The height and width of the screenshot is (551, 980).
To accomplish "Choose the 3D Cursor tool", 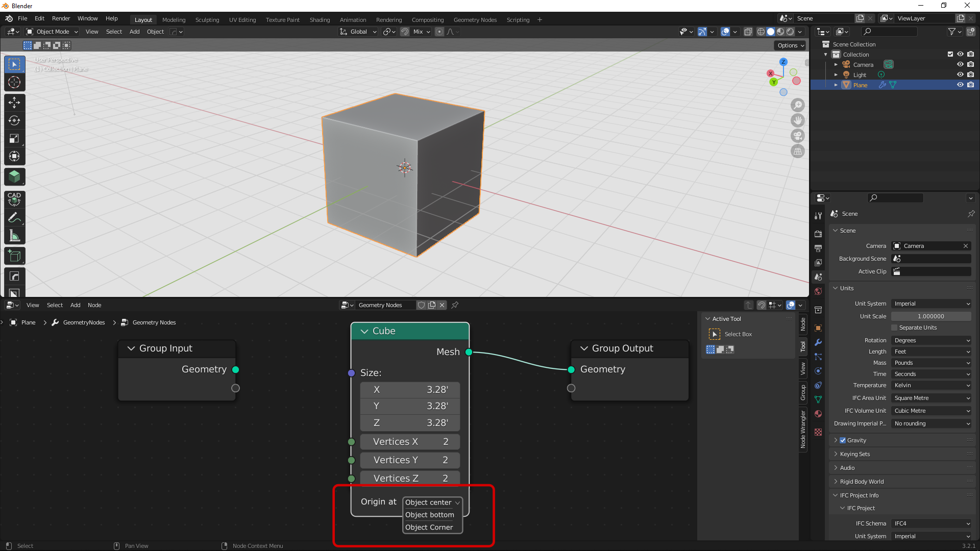I will [x=14, y=82].
